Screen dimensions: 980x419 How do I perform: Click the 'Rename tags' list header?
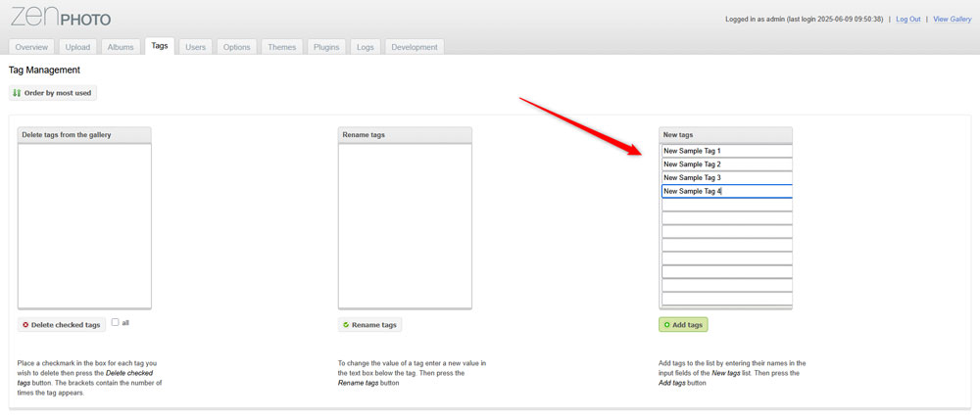pos(405,135)
